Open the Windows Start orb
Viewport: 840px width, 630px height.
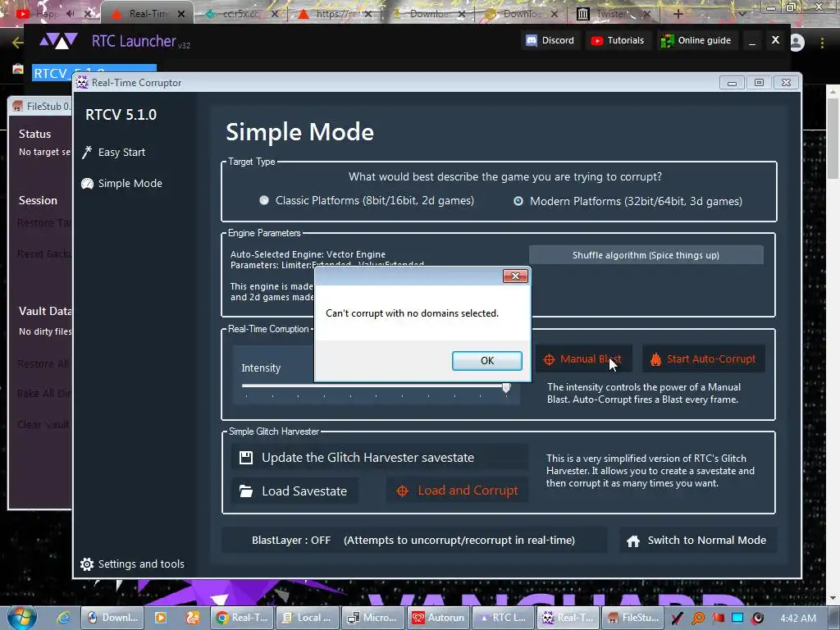(22, 617)
